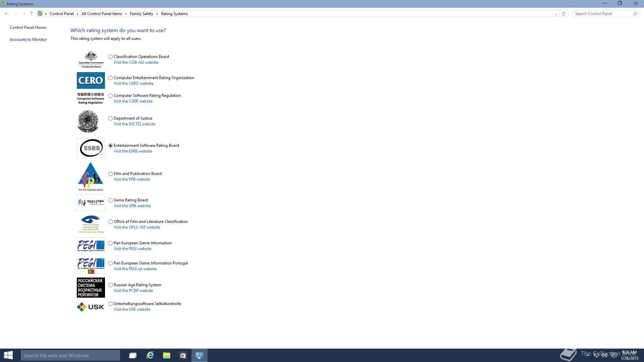Visit the USK website link

(132, 309)
